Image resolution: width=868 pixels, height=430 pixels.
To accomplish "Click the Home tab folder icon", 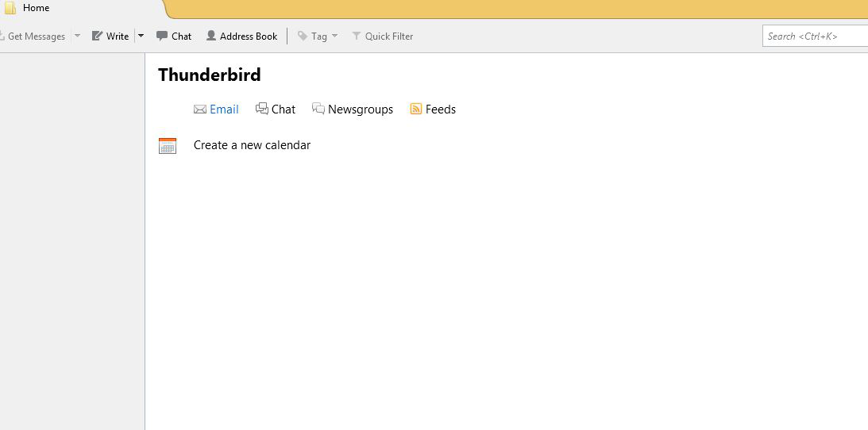I will pyautogui.click(x=10, y=8).
